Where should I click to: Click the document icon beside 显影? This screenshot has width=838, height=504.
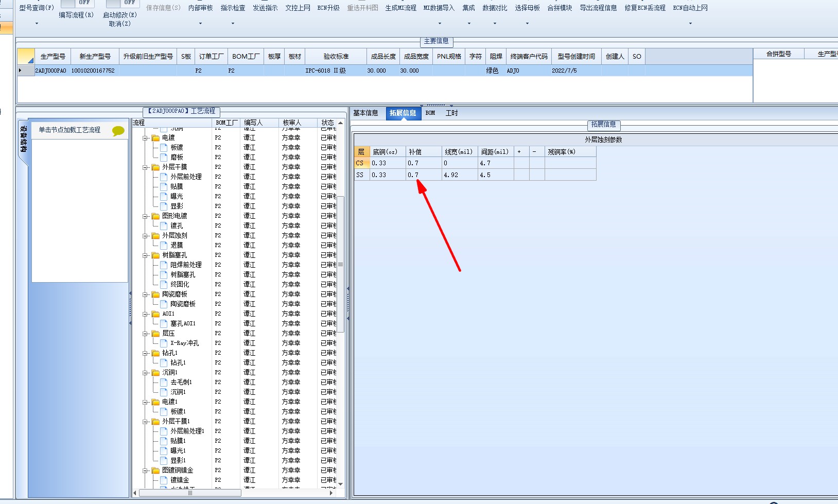(x=164, y=206)
